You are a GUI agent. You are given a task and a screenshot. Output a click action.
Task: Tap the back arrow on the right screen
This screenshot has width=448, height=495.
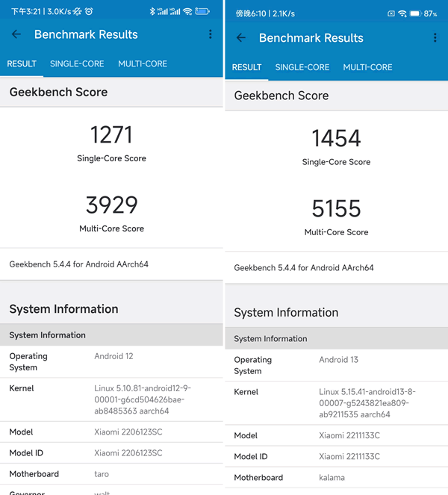click(240, 38)
